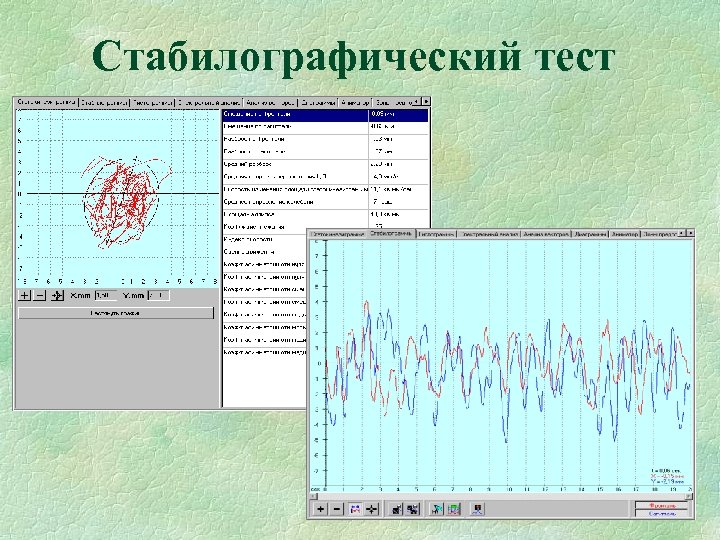Click the 10 second mark on stabilogram time axis
The width and height of the screenshot is (720, 540).
click(x=509, y=489)
